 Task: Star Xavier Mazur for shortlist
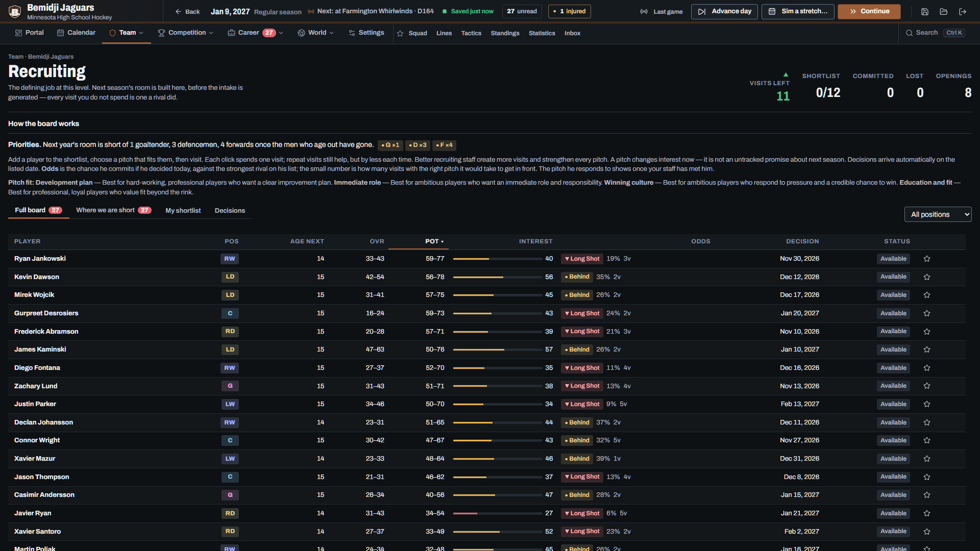(x=927, y=459)
